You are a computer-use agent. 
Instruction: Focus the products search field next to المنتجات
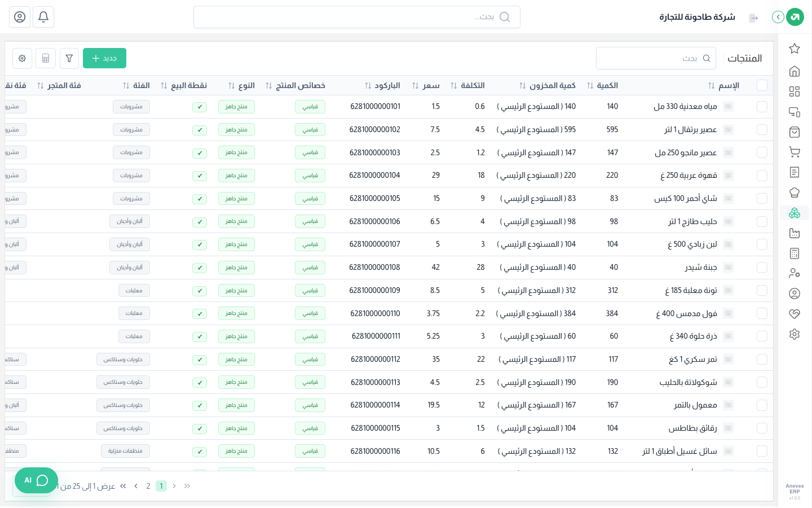[x=656, y=58]
